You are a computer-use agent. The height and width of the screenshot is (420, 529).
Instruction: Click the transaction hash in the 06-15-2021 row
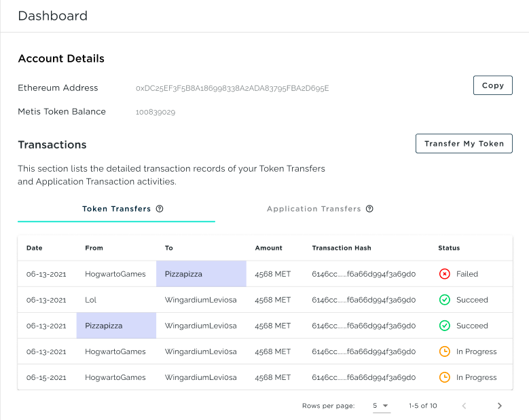click(x=363, y=377)
